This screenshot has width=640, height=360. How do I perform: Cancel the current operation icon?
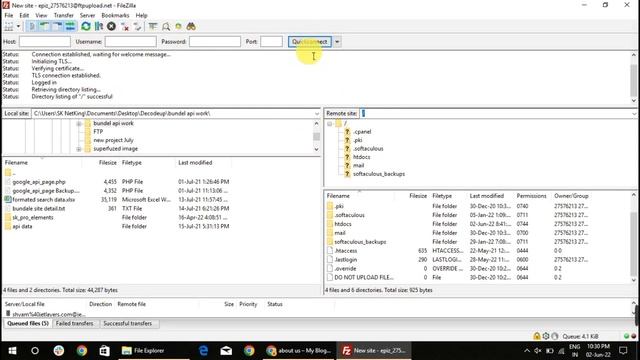coord(111,27)
